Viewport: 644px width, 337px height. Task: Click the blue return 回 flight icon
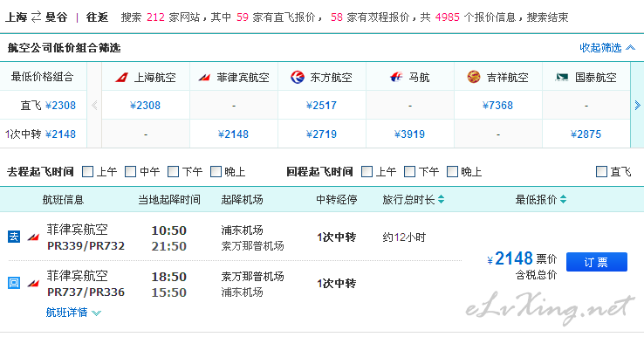click(14, 283)
